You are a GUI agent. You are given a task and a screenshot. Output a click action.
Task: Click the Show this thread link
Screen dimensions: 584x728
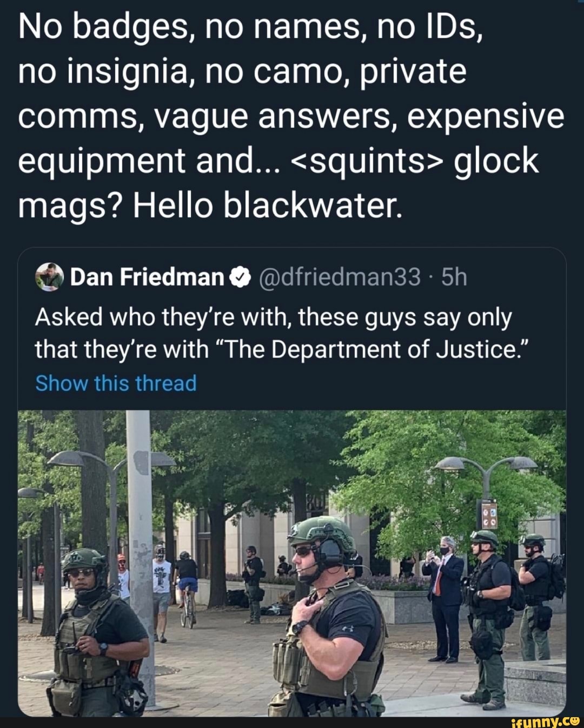116,383
